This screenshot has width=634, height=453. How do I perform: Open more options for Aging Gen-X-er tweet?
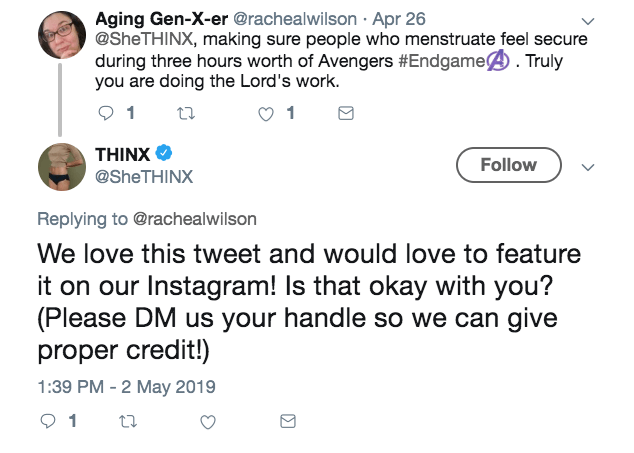click(x=588, y=20)
